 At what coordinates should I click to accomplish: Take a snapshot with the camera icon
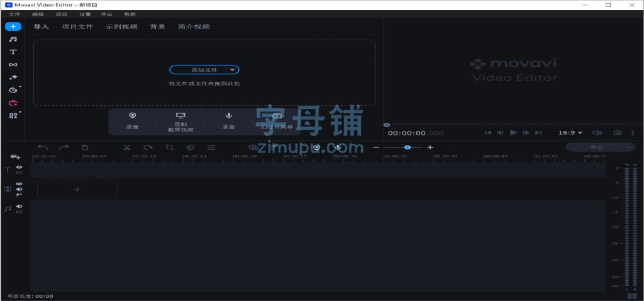[x=618, y=133]
